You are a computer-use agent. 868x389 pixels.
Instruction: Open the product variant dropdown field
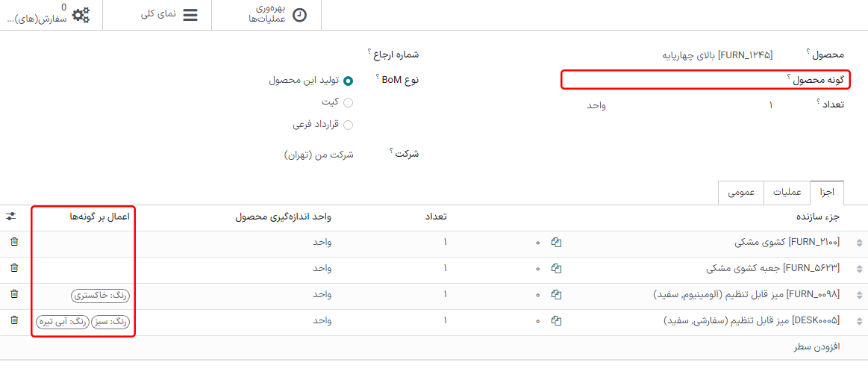click(672, 80)
